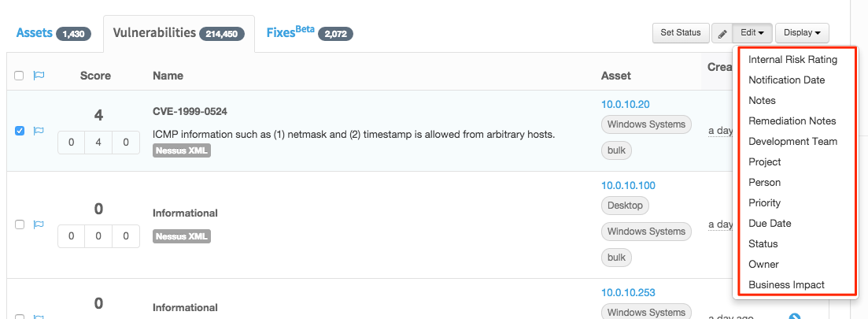Click Nessus XML badge on 10.0.10.100 row
868x319 pixels.
[182, 236]
